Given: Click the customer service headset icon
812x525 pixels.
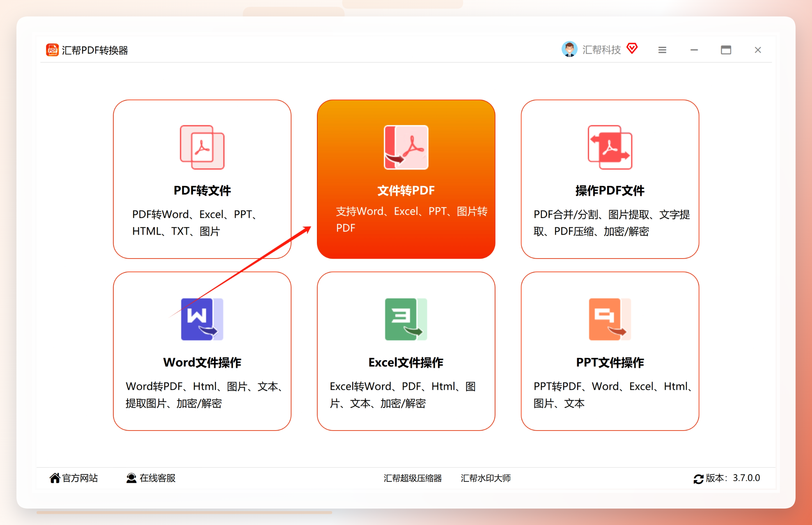Looking at the screenshot, I should [131, 478].
